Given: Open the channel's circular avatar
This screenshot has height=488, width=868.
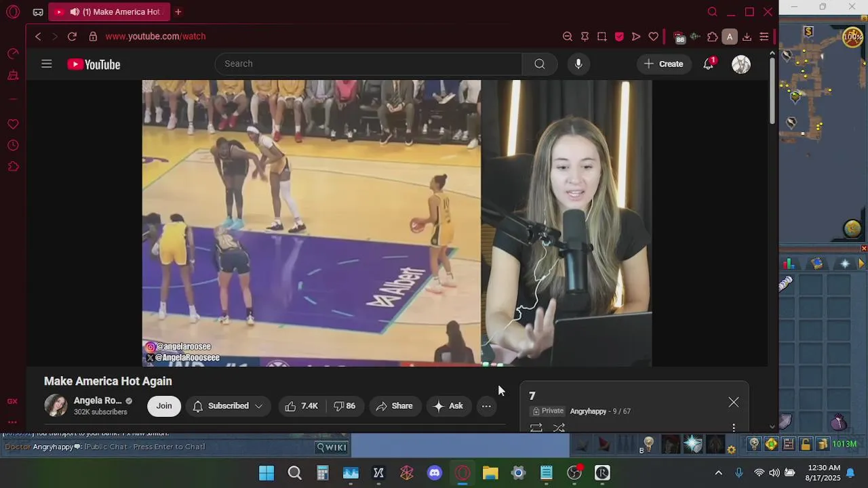Looking at the screenshot, I should pos(56,405).
